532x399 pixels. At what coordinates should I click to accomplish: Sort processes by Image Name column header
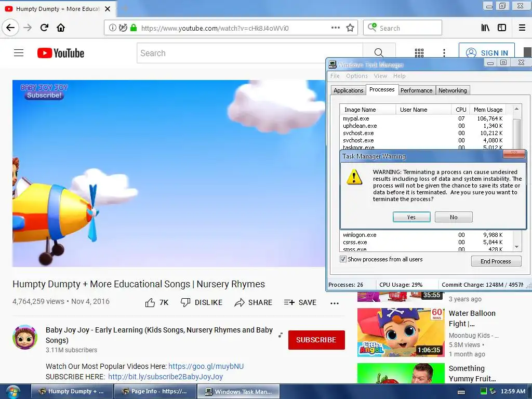368,110
